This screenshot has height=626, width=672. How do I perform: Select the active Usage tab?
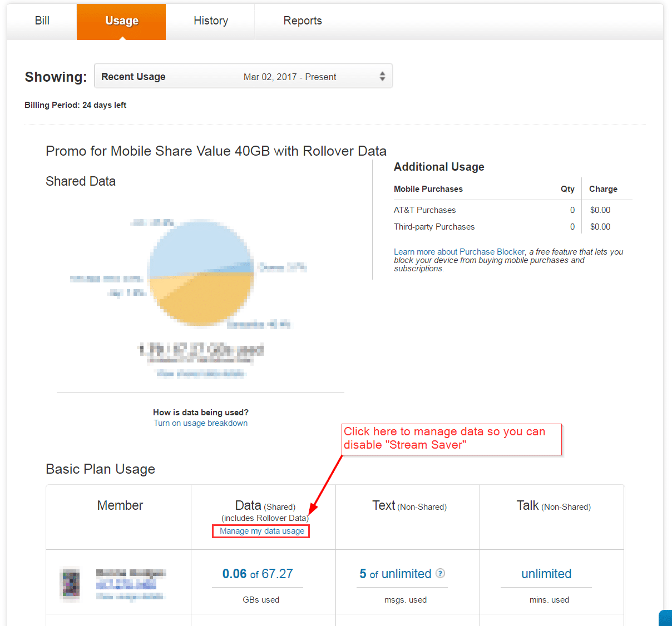[x=121, y=21]
